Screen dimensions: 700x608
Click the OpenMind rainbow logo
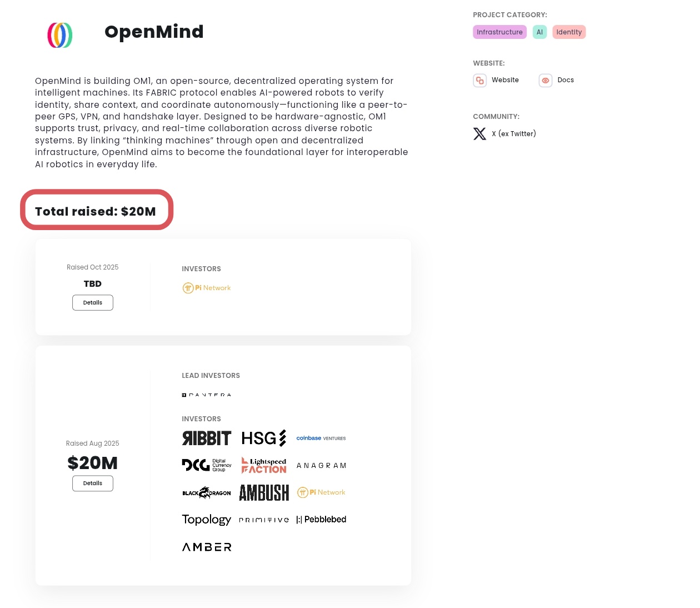click(x=60, y=35)
